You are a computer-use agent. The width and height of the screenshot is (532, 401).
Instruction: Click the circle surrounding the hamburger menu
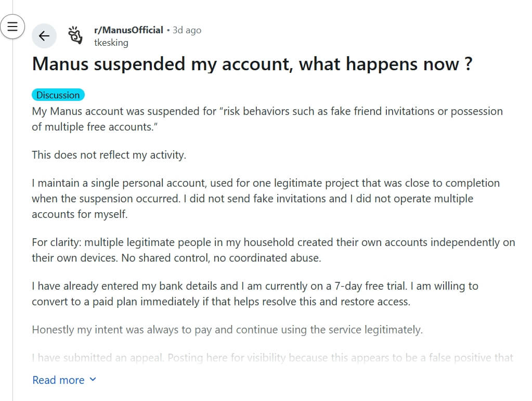point(12,16)
